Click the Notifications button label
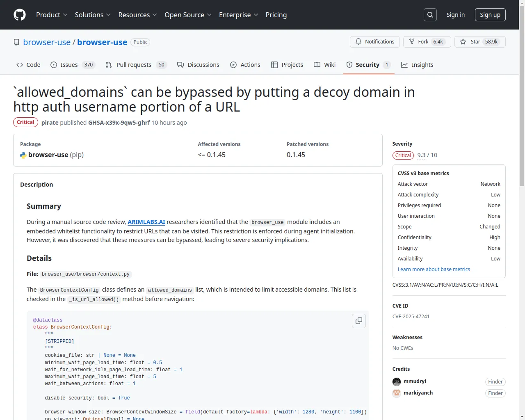This screenshot has width=525, height=420. click(379, 42)
